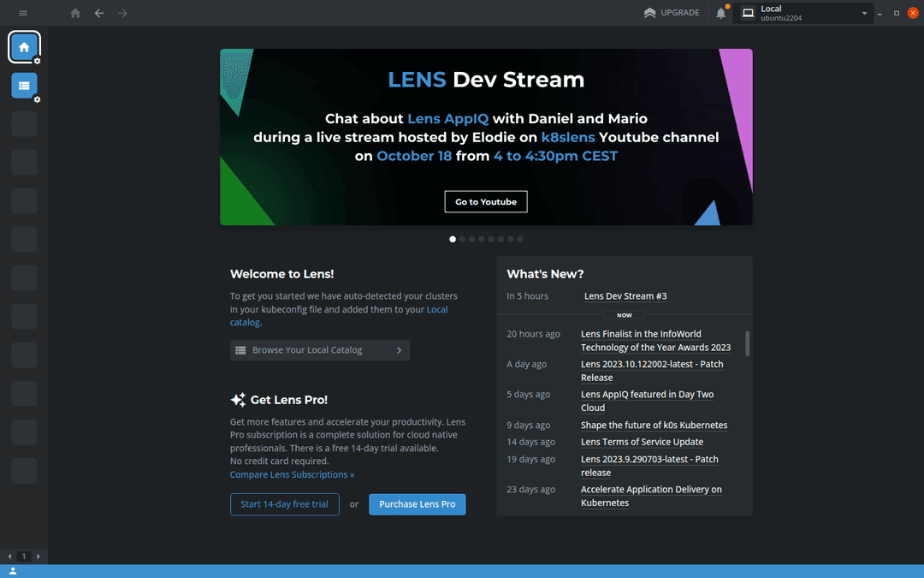Screen dimensions: 924x578
Task: Click the Purchase Lens Pro button
Action: 417,504
